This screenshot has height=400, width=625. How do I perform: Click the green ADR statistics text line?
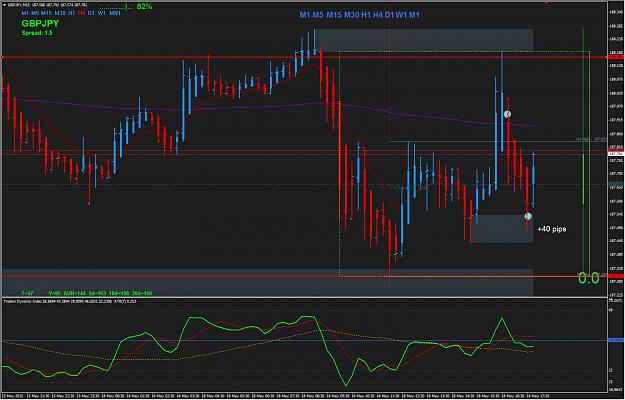(x=87, y=293)
